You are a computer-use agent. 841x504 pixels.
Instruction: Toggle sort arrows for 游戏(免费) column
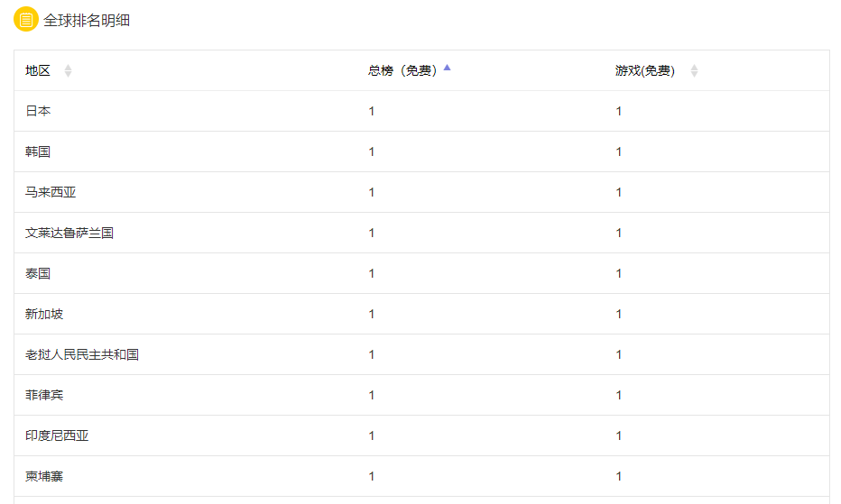click(x=694, y=71)
